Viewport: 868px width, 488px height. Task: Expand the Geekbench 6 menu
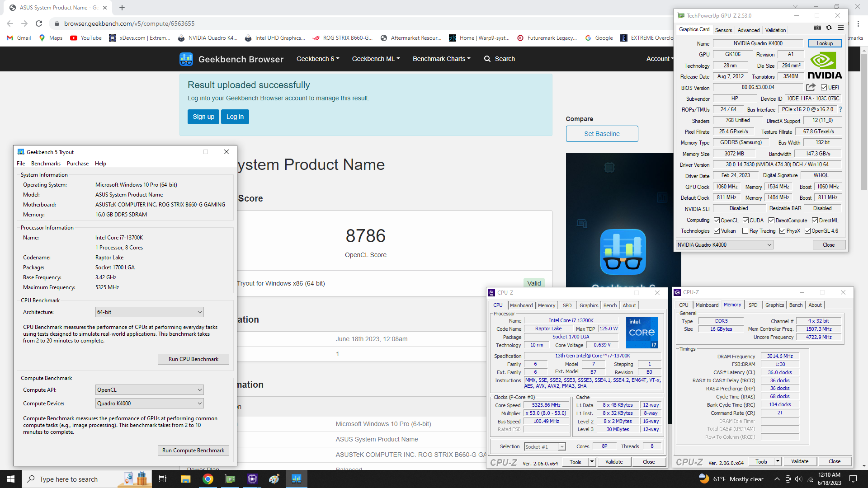click(318, 59)
